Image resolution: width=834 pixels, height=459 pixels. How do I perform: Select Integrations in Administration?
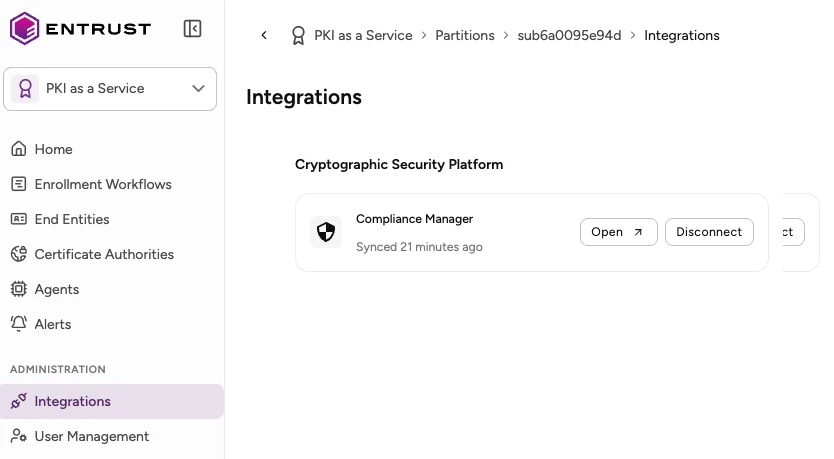click(x=112, y=402)
